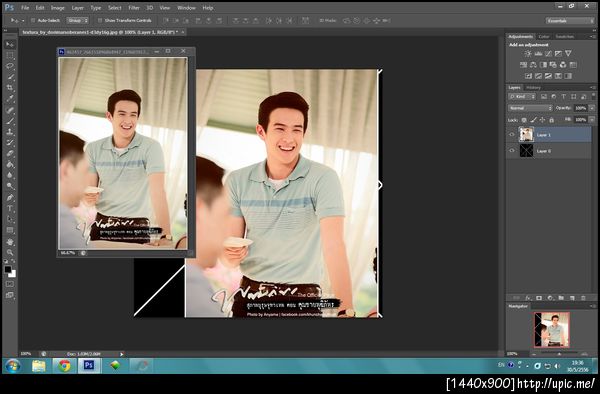Toggle lock image pixels
This screenshot has width=600, height=394.
pyautogui.click(x=533, y=120)
